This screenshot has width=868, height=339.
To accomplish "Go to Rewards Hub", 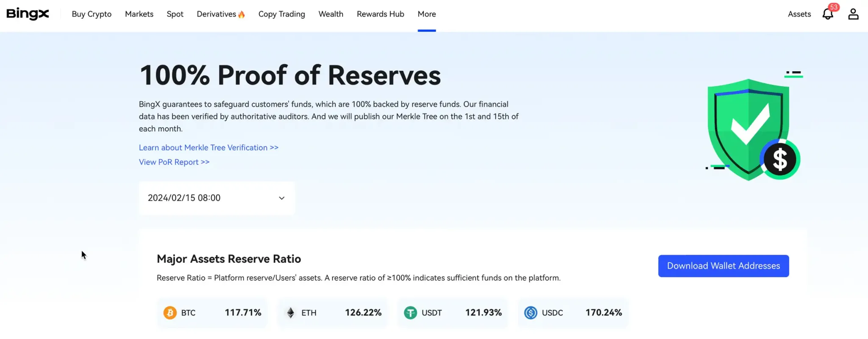I will [x=381, y=14].
